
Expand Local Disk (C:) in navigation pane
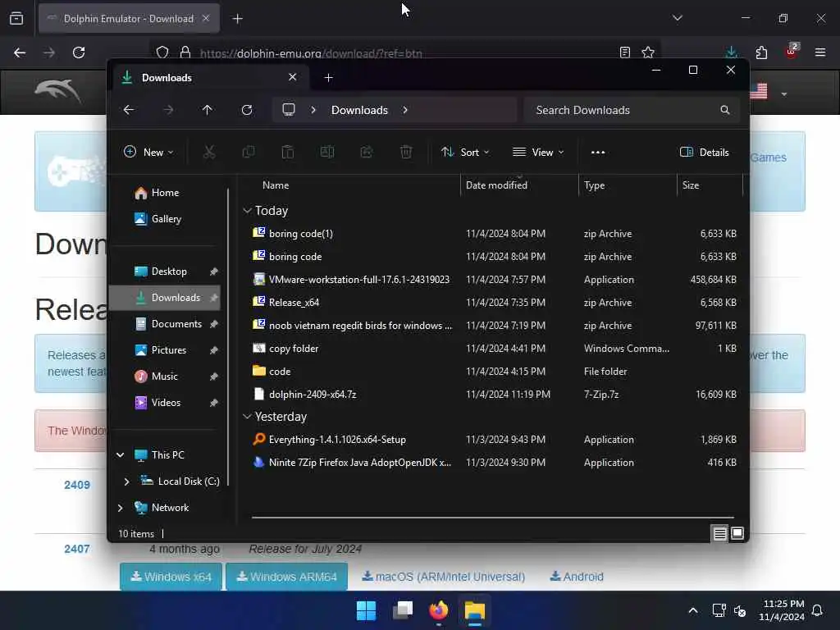126,481
